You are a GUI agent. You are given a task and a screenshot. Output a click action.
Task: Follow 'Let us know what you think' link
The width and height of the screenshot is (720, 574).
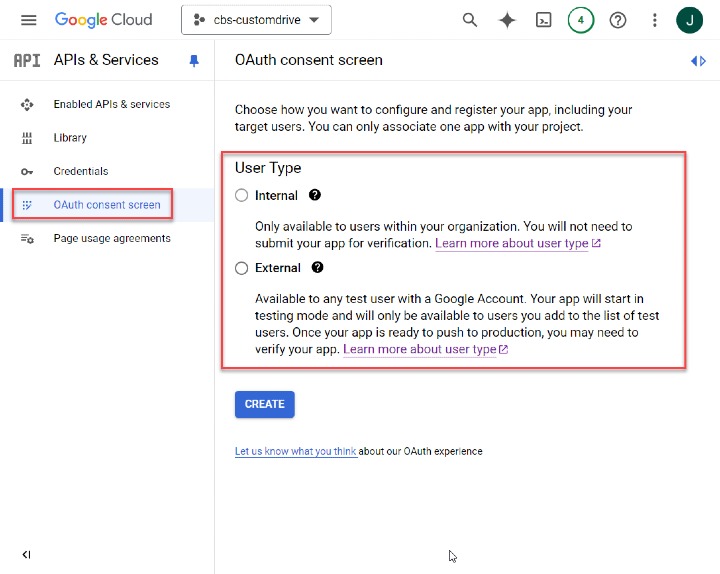(295, 452)
